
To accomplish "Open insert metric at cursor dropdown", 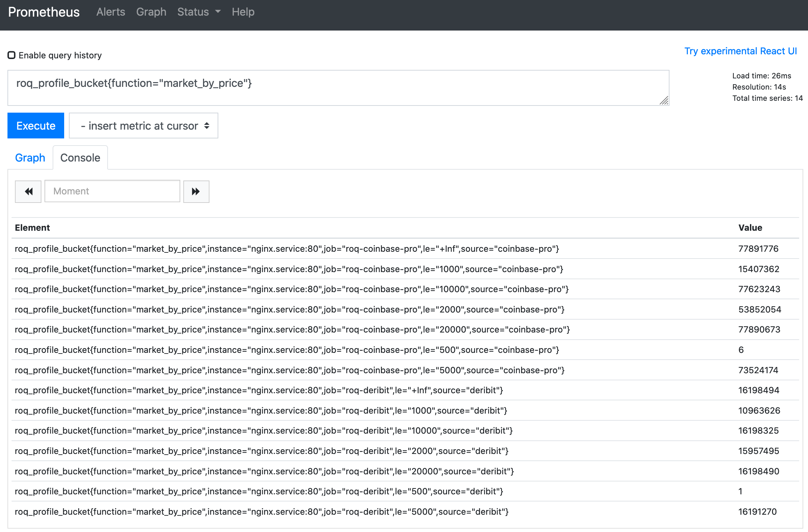I will coord(144,126).
